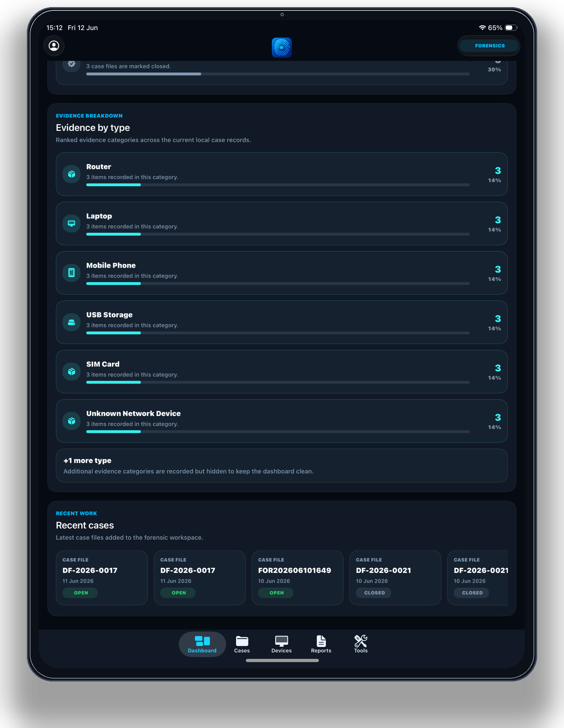Click the USB Storage '14%' percentage
This screenshot has height=728, width=564.
pyautogui.click(x=494, y=329)
